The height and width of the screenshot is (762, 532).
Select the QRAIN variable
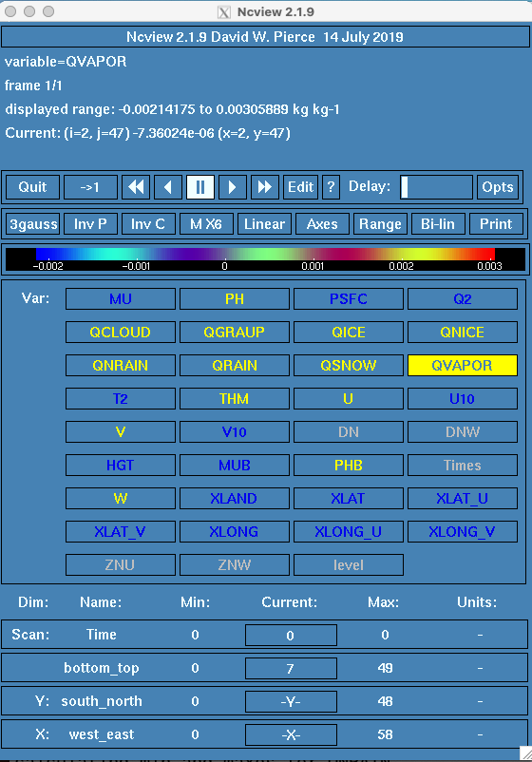tap(235, 366)
